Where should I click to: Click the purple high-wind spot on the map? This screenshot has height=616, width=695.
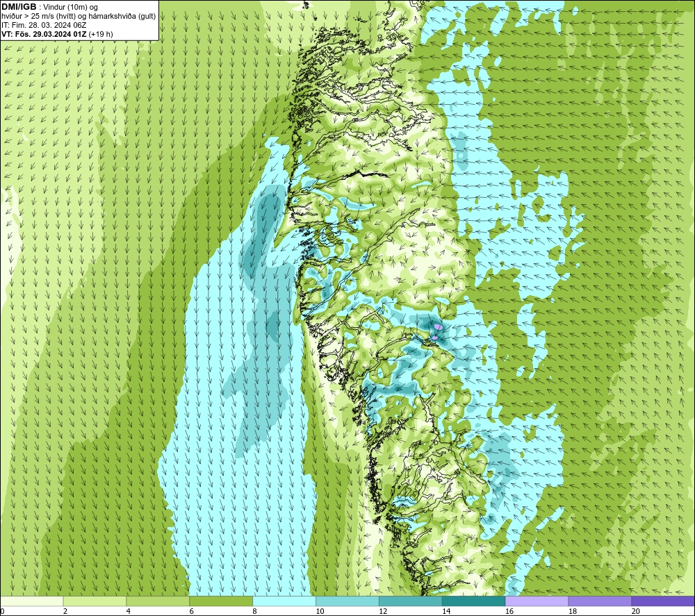tap(438, 327)
